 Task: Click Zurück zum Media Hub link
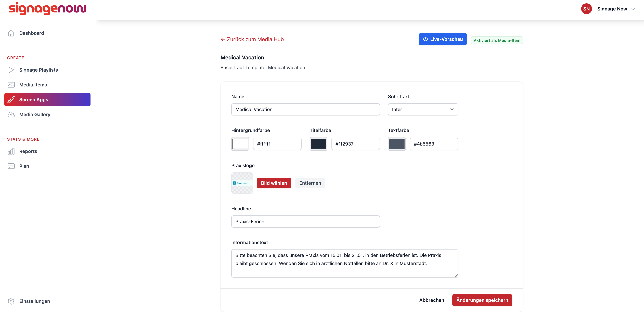(x=252, y=39)
